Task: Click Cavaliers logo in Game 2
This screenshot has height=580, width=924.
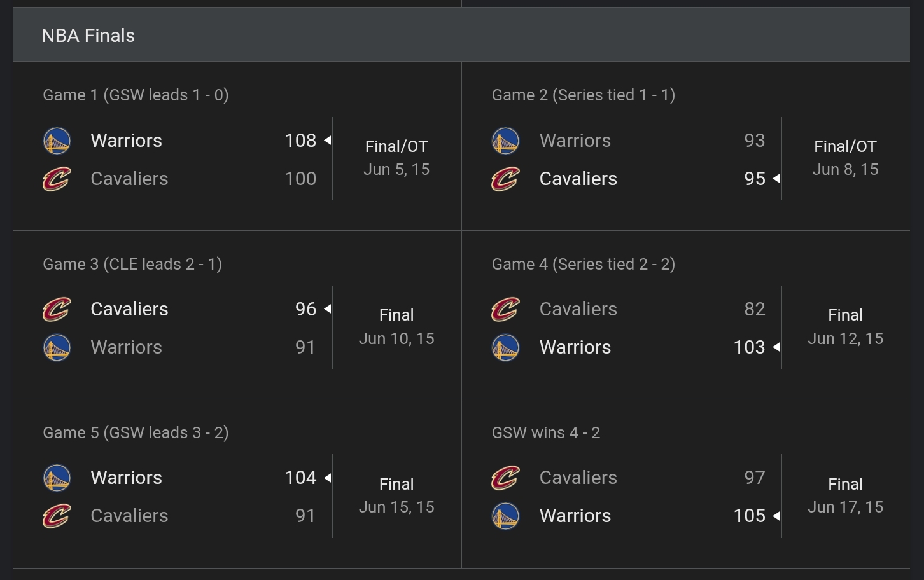Action: tap(505, 179)
